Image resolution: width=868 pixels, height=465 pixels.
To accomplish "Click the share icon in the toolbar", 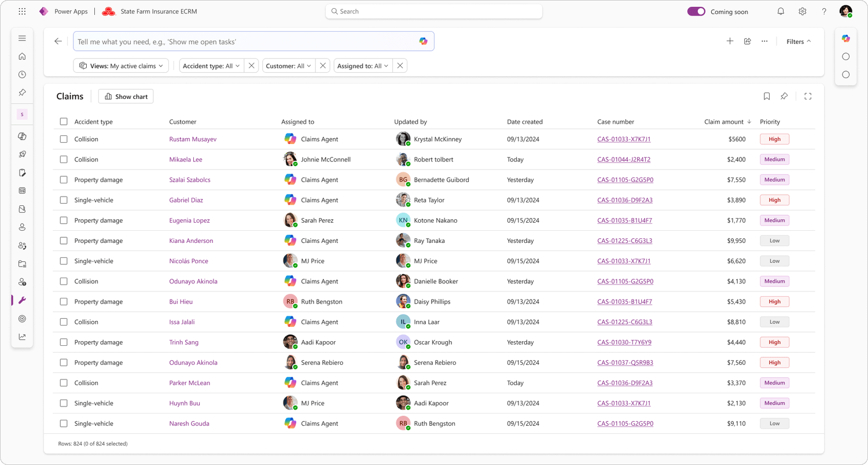I will click(747, 41).
